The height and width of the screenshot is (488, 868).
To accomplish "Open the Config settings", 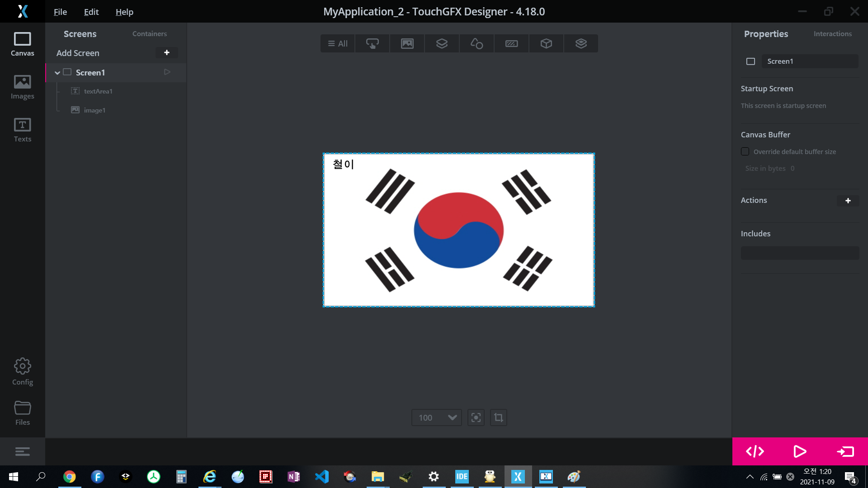I will 22,372.
